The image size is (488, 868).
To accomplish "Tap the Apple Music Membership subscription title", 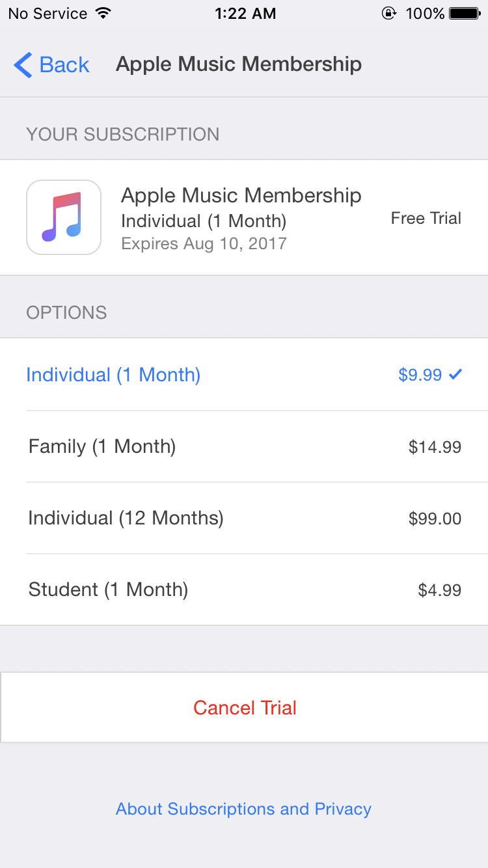I will [x=241, y=195].
